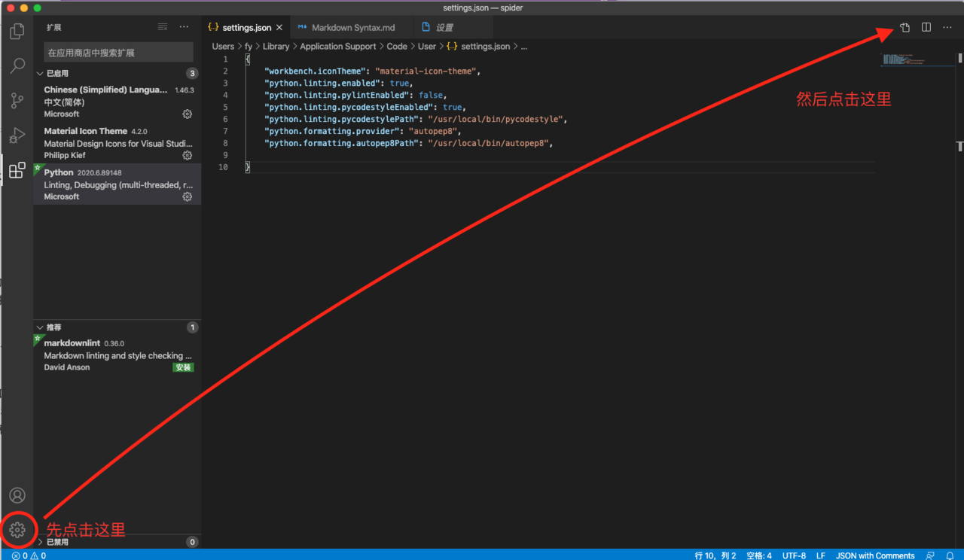Select Material Icon Theme extension entry

(x=117, y=143)
